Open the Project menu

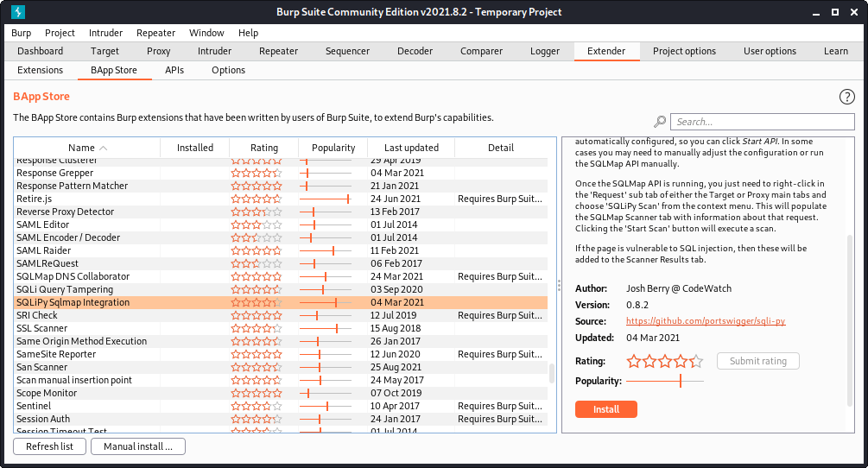pyautogui.click(x=60, y=33)
